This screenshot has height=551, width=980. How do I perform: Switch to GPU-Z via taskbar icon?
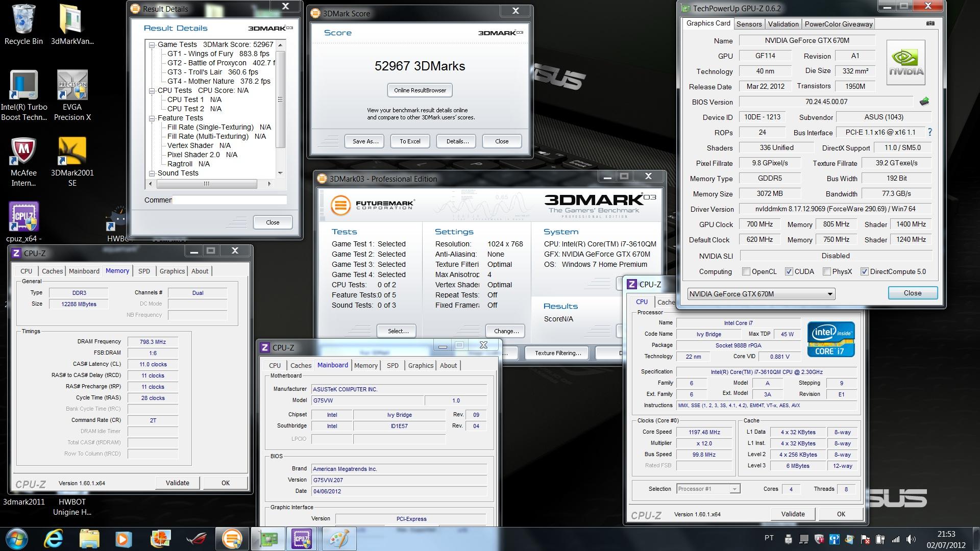[268, 539]
